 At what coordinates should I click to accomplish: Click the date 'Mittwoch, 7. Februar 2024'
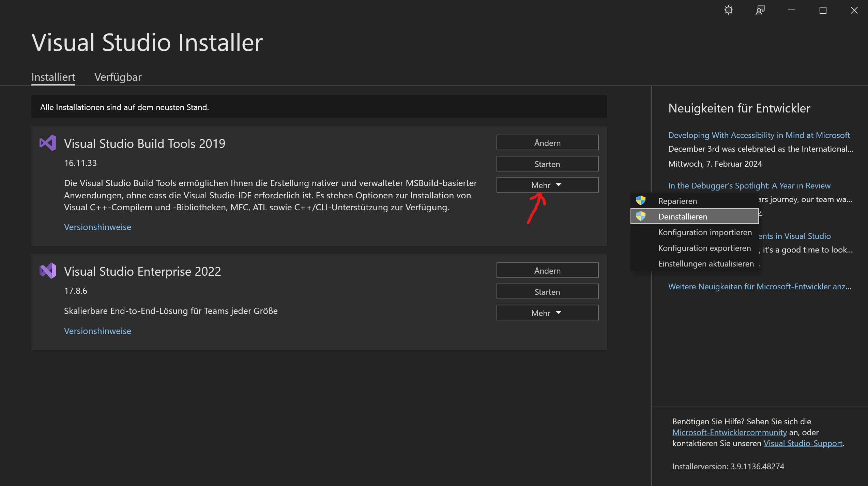click(x=715, y=164)
